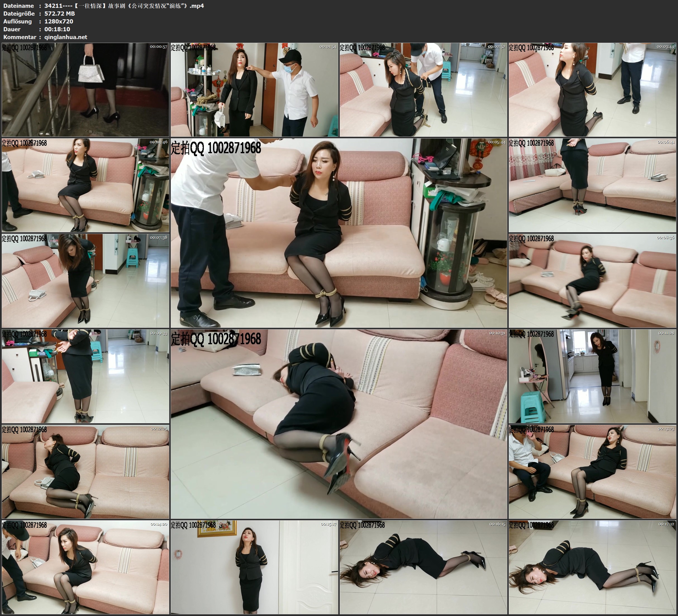Click the frame timestamped 00:03:49
Screen dimensions: 678x616
[x=592, y=90]
